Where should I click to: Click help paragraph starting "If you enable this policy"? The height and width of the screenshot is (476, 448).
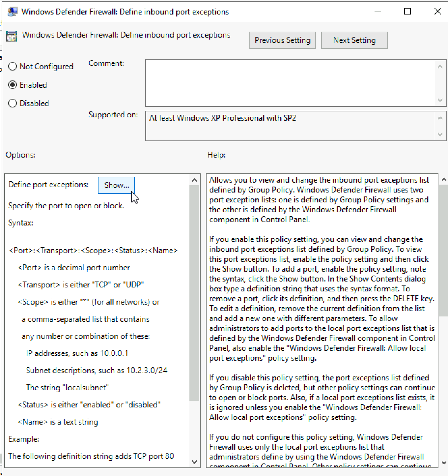(x=322, y=299)
